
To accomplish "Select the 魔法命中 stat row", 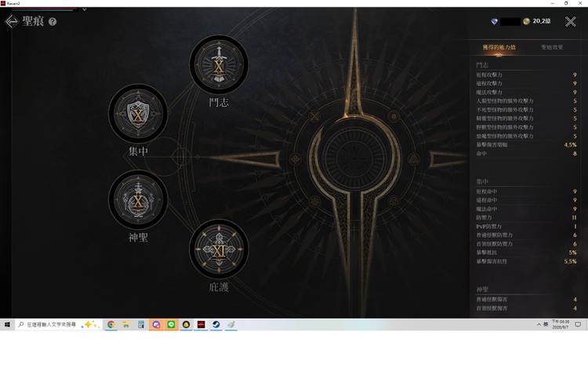I will [526, 209].
